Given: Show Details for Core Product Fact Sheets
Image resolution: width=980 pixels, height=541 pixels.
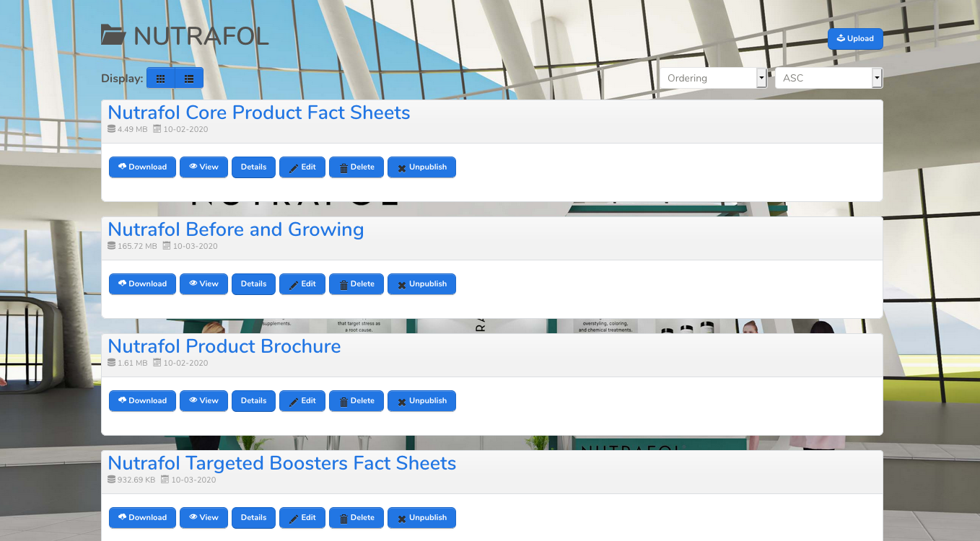Looking at the screenshot, I should tap(253, 167).
